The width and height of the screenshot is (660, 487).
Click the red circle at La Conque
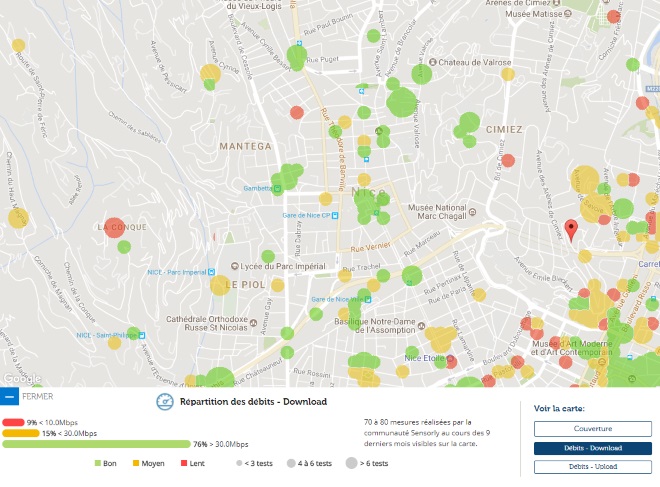pyautogui.click(x=115, y=228)
